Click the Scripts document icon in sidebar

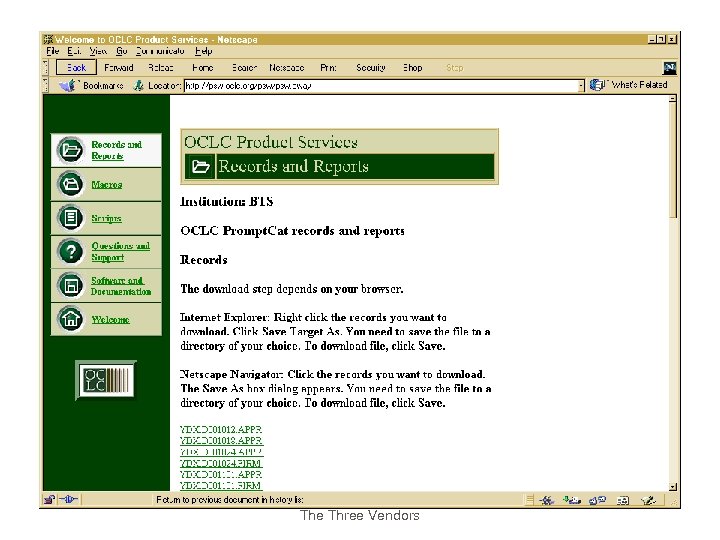[x=70, y=218]
